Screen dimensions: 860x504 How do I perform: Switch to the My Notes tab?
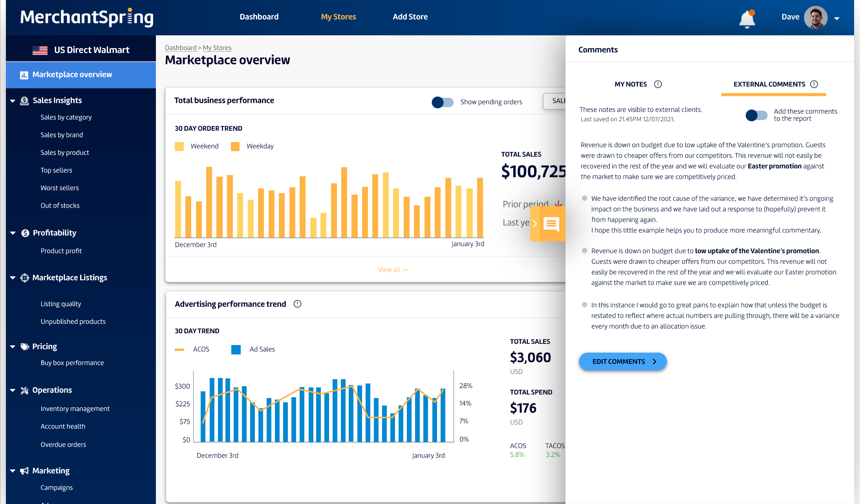tap(631, 84)
